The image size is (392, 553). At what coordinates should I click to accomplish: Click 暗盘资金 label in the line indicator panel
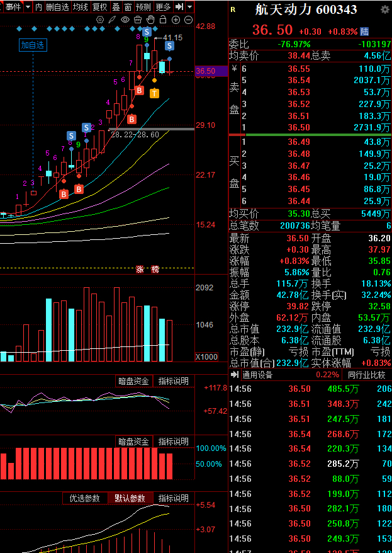pos(134,381)
